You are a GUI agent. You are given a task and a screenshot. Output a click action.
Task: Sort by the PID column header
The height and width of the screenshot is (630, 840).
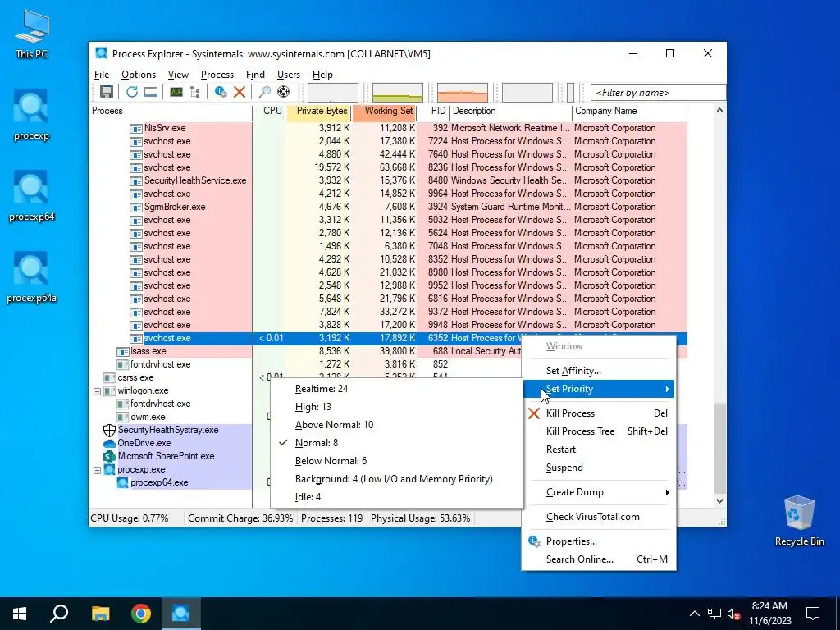(x=434, y=111)
